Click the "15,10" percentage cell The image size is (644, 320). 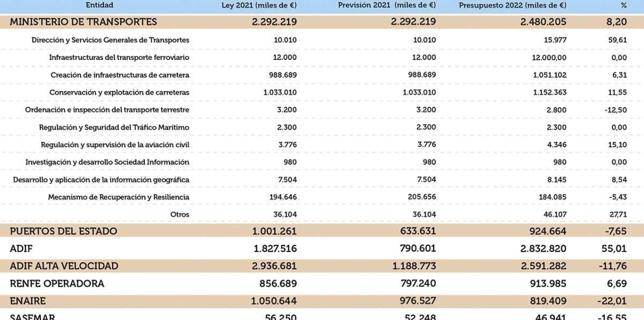(618, 145)
